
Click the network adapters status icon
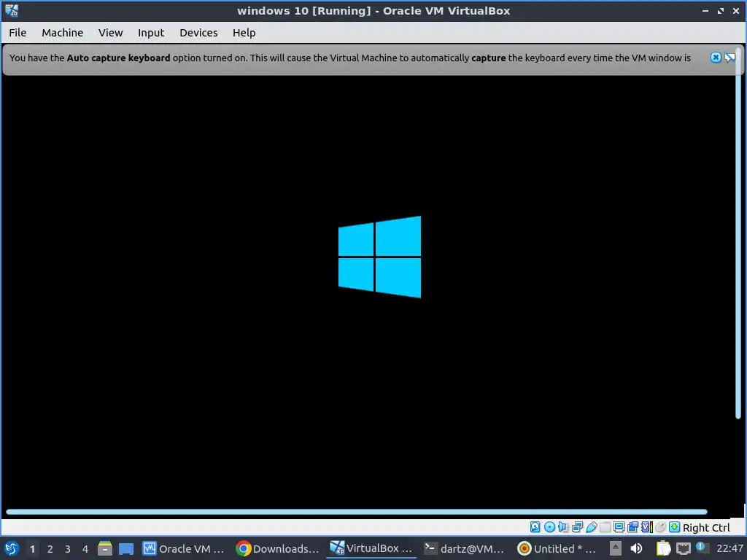pos(578,527)
